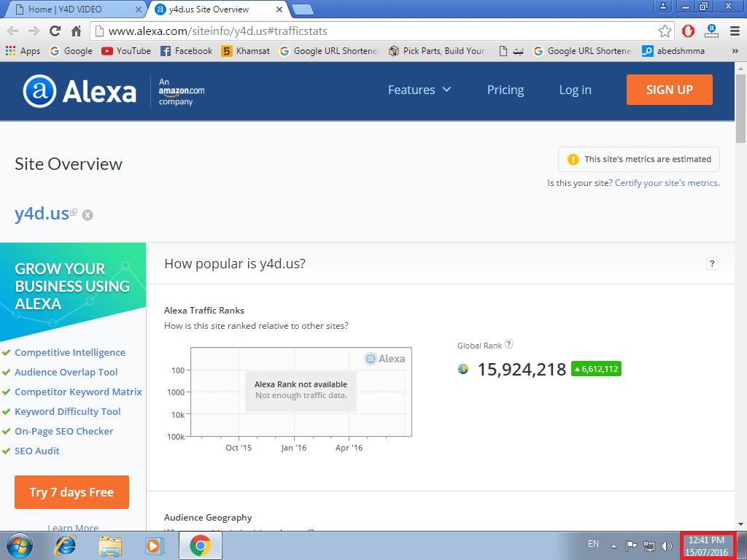This screenshot has width=747, height=560.
Task: Click the globe icon beside global rank
Action: (x=462, y=369)
